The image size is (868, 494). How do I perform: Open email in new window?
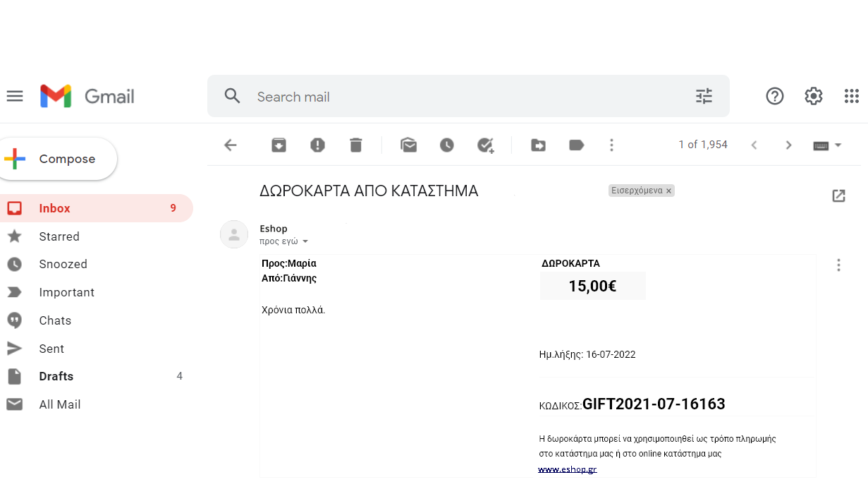click(x=838, y=196)
